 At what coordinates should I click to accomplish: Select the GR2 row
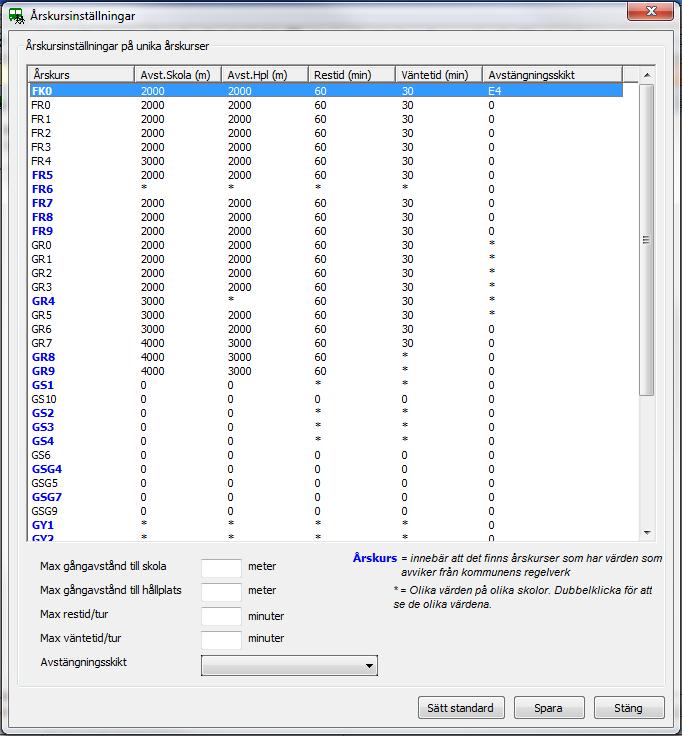point(326,273)
